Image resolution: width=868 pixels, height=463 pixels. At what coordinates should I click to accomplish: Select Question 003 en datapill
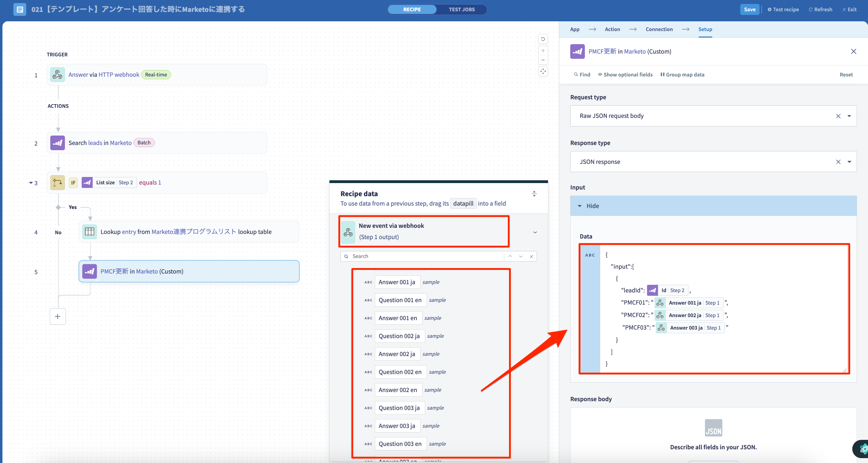(x=400, y=444)
